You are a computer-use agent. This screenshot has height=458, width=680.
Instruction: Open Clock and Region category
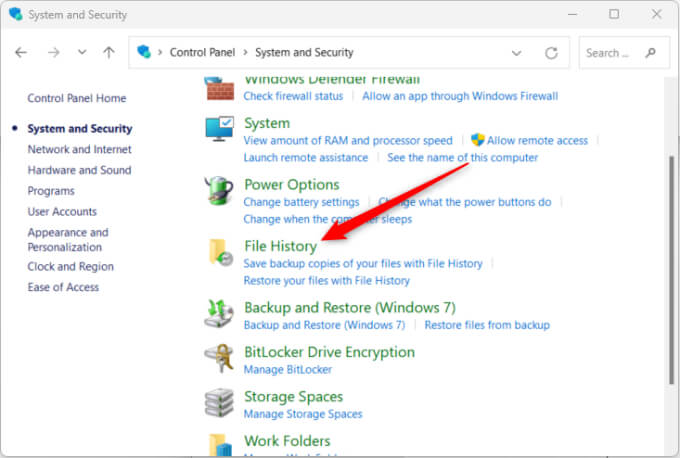[x=70, y=267]
